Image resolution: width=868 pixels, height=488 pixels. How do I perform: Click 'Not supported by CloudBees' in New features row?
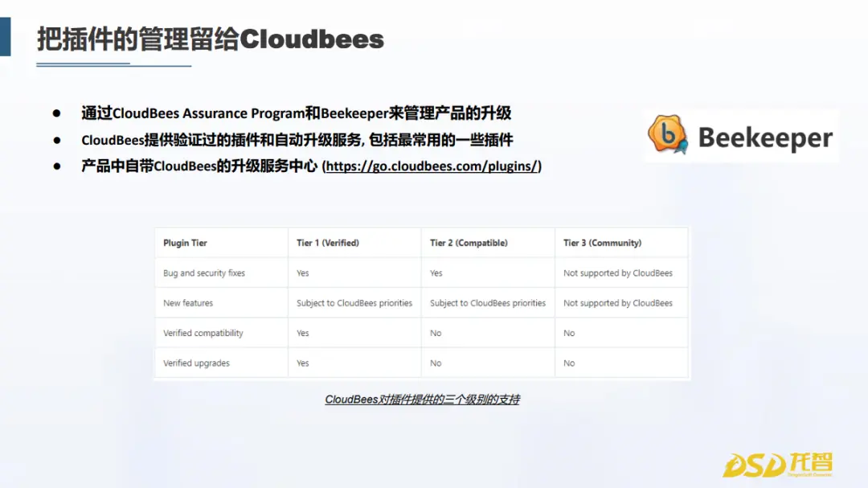click(x=618, y=303)
